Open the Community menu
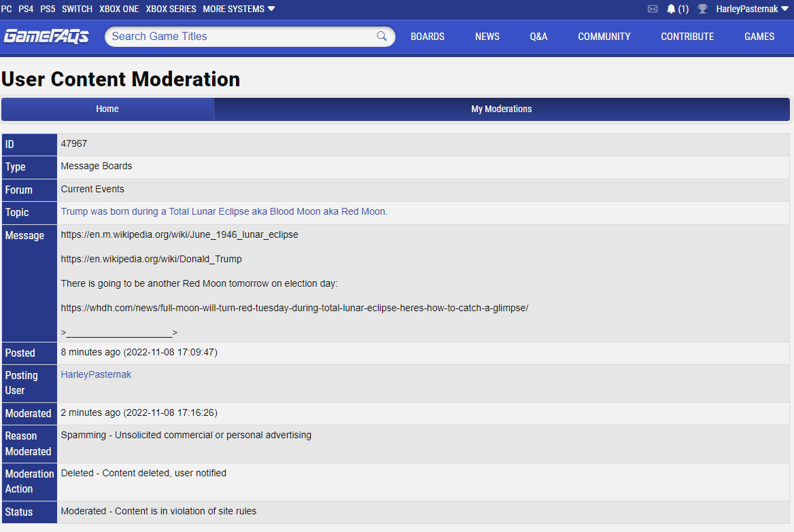The image size is (794, 532). pyautogui.click(x=604, y=37)
